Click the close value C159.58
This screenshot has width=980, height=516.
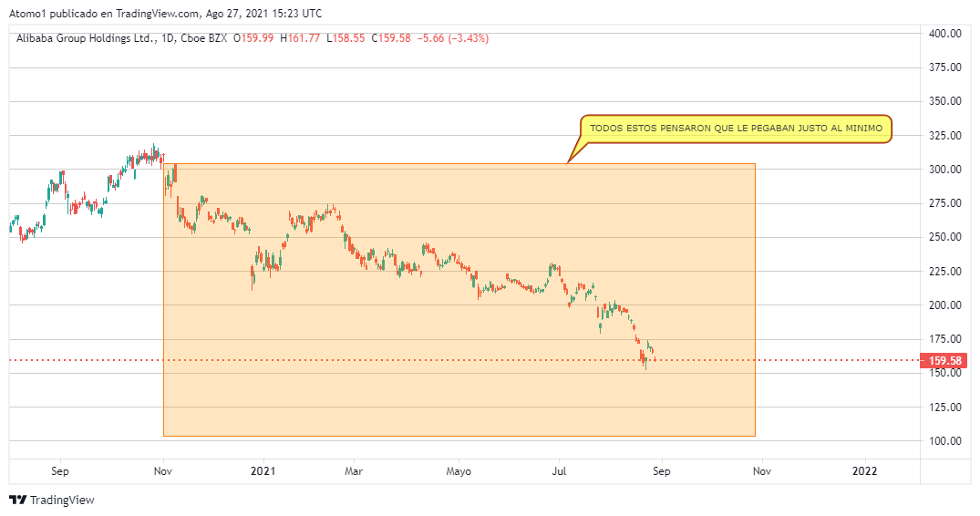point(390,38)
